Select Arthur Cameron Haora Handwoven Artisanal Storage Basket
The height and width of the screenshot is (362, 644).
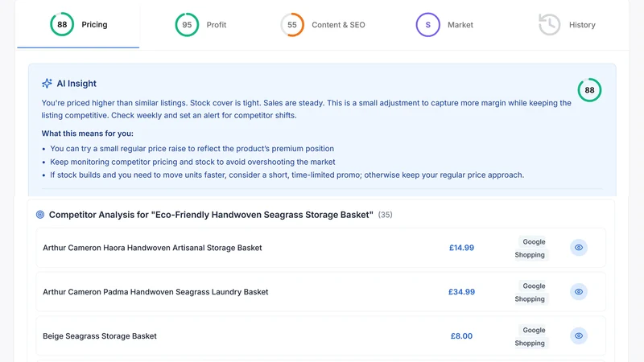pyautogui.click(x=152, y=248)
